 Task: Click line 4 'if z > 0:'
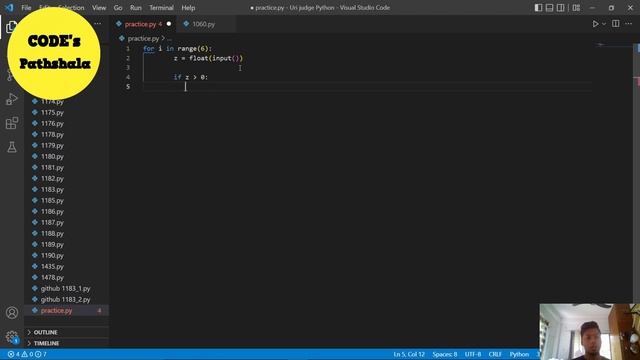coord(191,77)
